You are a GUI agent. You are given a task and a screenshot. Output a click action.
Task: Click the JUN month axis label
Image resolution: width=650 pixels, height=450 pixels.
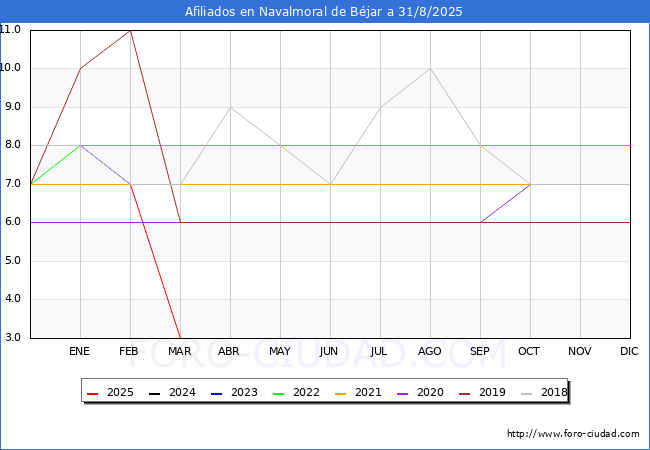point(329,351)
